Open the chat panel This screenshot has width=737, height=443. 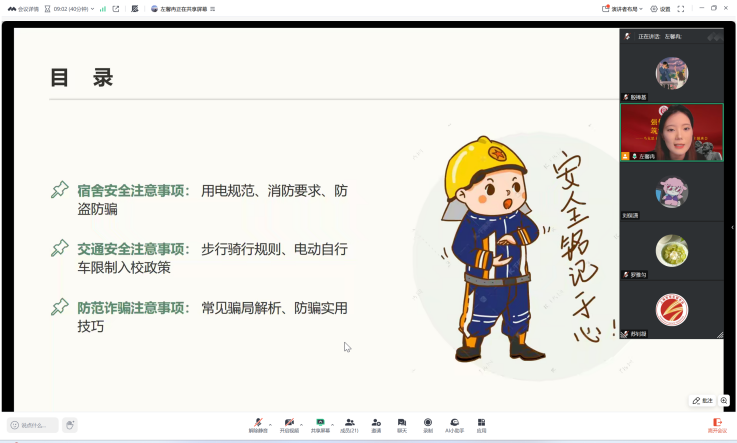pos(402,423)
